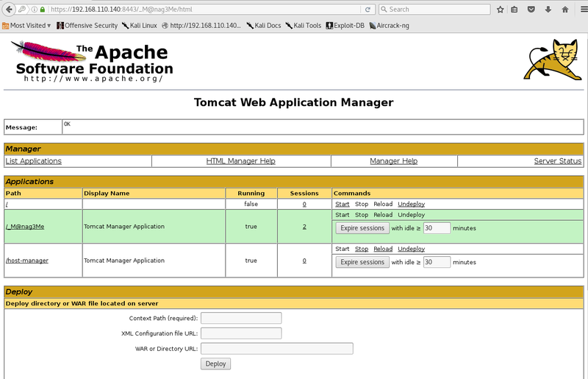The height and width of the screenshot is (379, 588).
Task: Open the Server Status link
Action: coord(557,161)
